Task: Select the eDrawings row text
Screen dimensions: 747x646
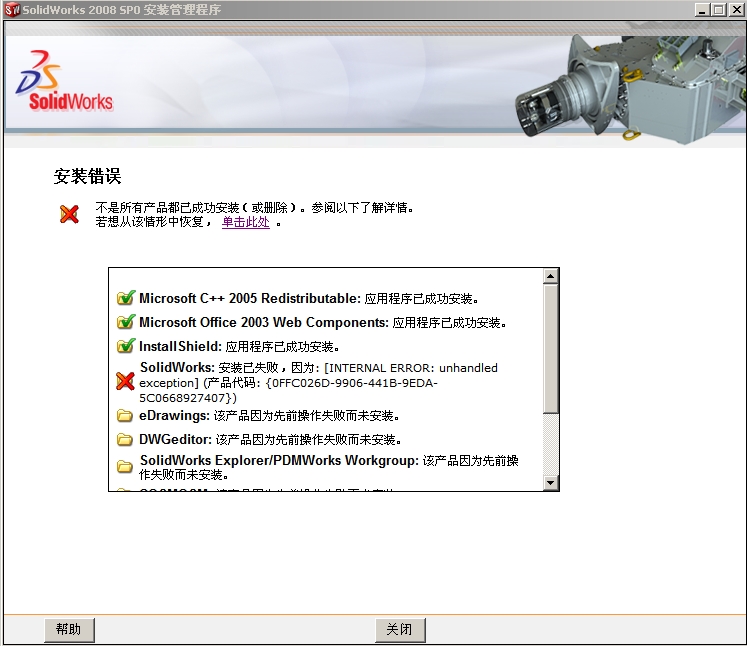Action: pos(269,415)
